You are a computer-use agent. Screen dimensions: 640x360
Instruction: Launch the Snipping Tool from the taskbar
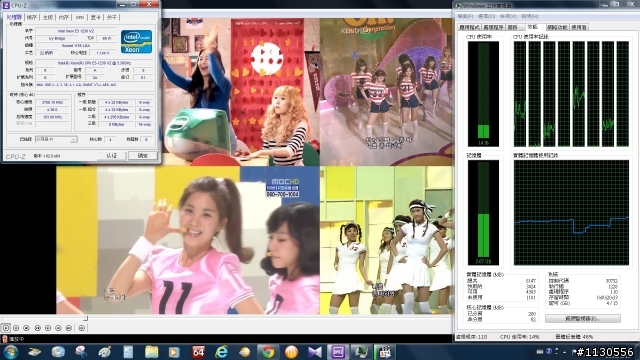click(x=82, y=352)
